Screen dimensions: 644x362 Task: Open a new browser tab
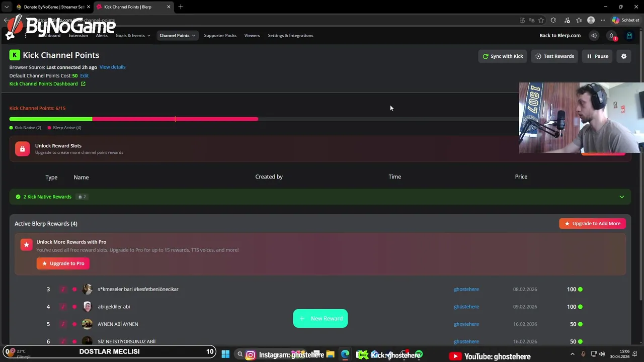click(181, 7)
